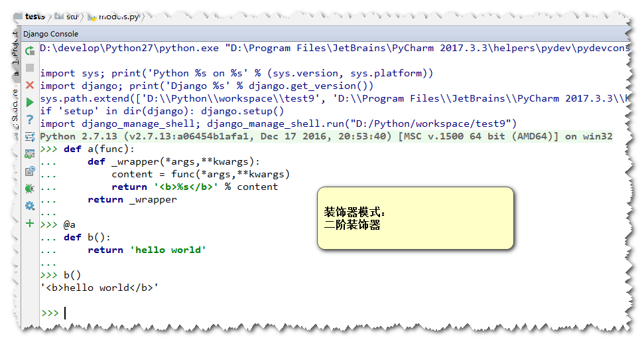Stop the console process (gray square)
Screen dimensions: 644x342
coord(30,68)
